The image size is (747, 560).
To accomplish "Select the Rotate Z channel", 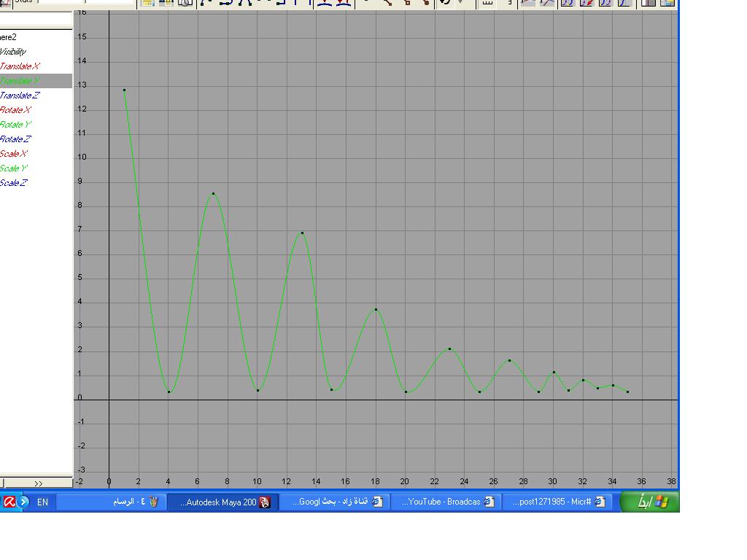I will click(x=15, y=139).
